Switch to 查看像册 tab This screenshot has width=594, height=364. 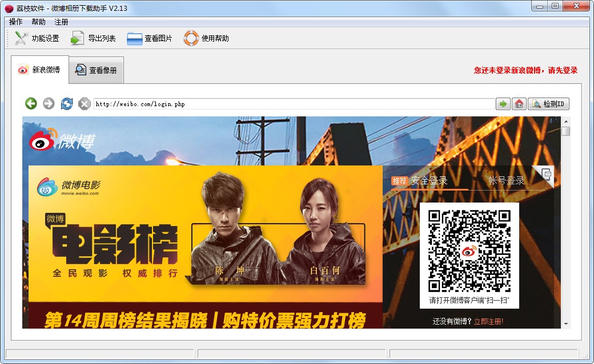[x=97, y=70]
